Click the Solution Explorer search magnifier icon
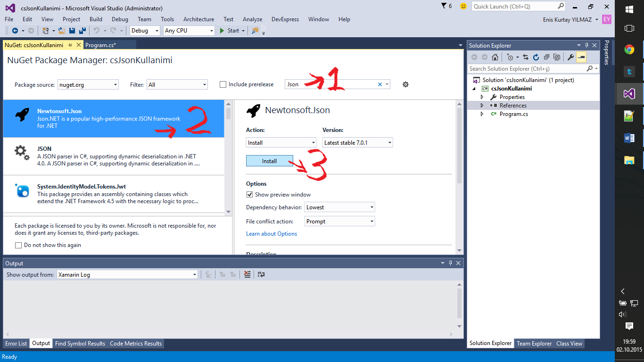 pyautogui.click(x=589, y=68)
